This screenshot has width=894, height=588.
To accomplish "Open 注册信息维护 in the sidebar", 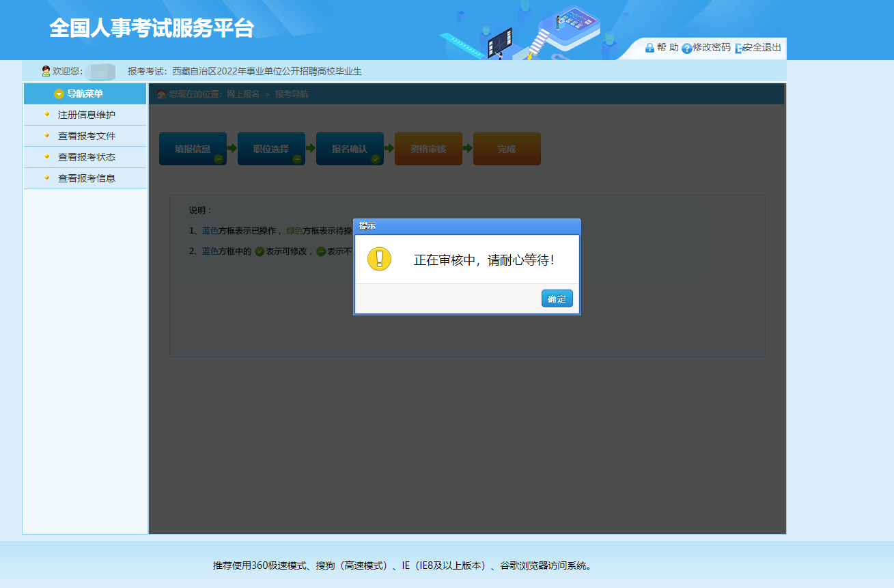I will coord(86,115).
